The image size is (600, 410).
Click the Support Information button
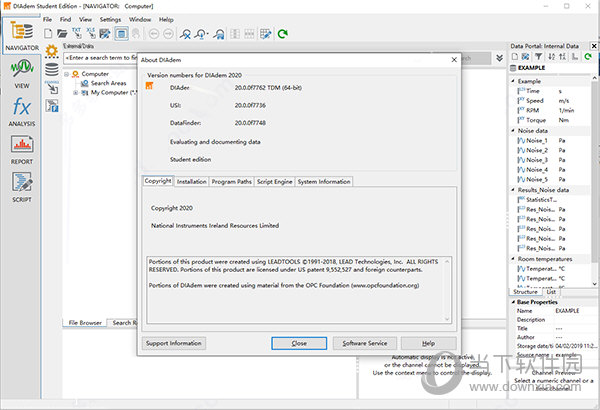pyautogui.click(x=173, y=343)
